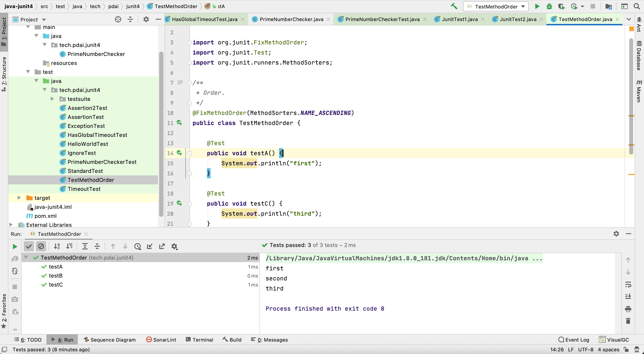
Task: Click the Debug bug icon in top toolbar
Action: point(549,6)
